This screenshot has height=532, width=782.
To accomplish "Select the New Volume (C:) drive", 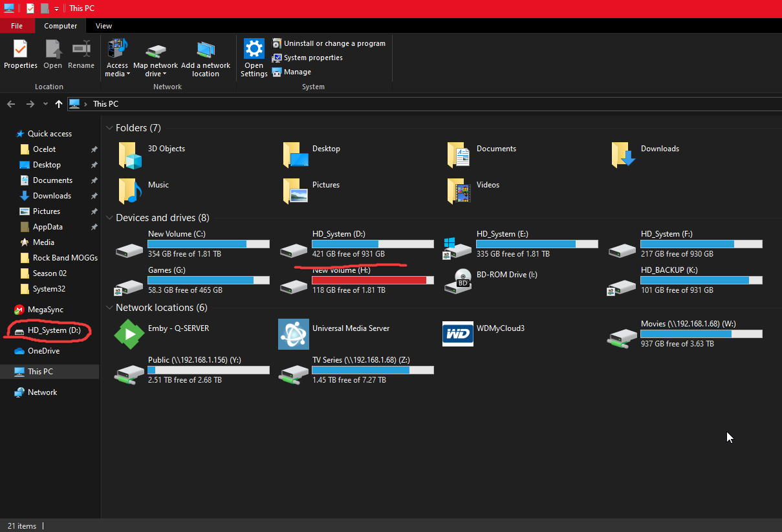I will pyautogui.click(x=193, y=244).
